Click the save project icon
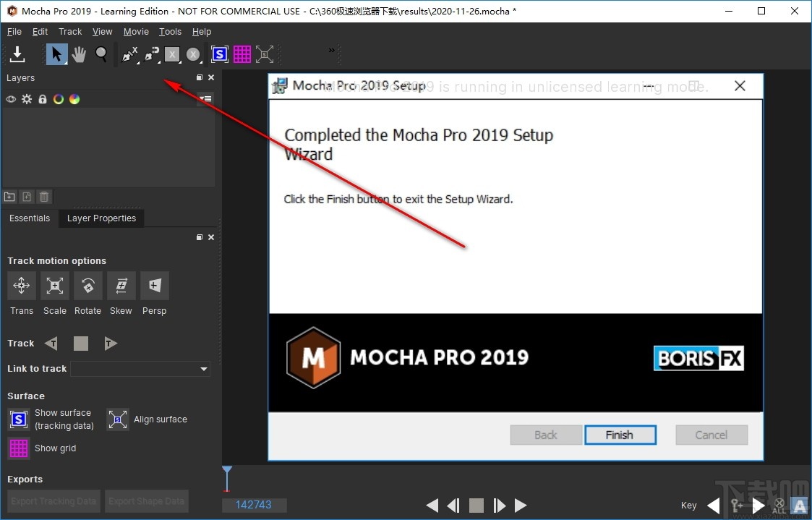 17,54
